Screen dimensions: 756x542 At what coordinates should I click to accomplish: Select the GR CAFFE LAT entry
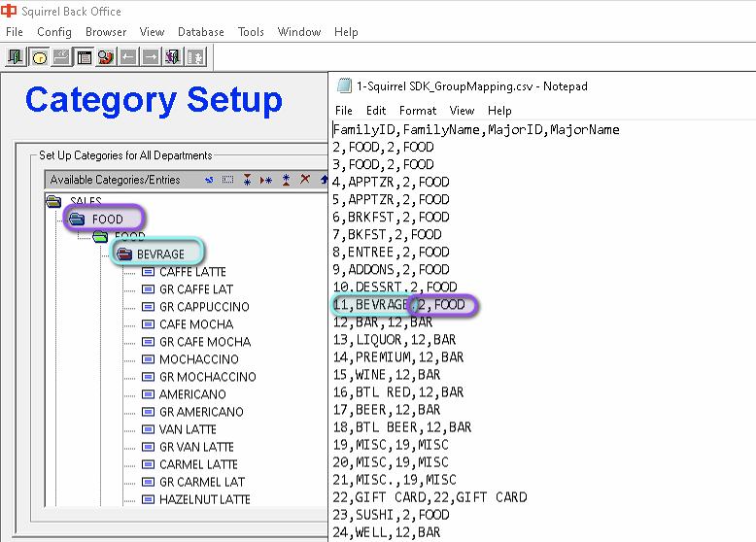point(196,289)
